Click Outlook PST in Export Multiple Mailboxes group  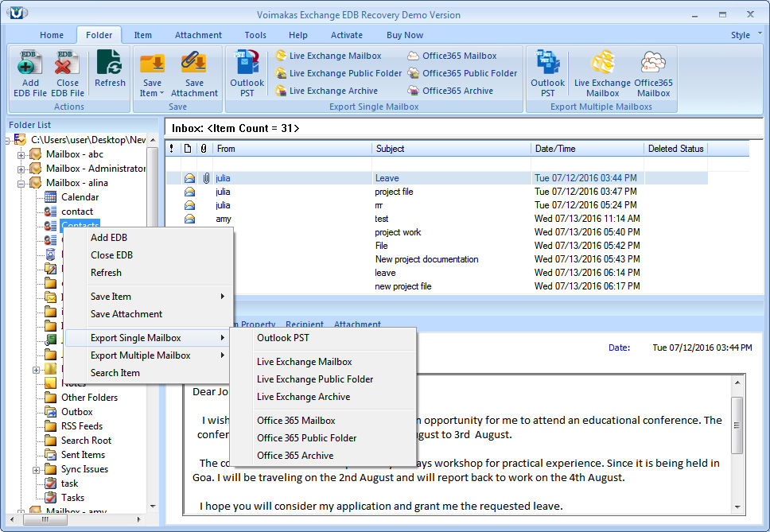547,74
